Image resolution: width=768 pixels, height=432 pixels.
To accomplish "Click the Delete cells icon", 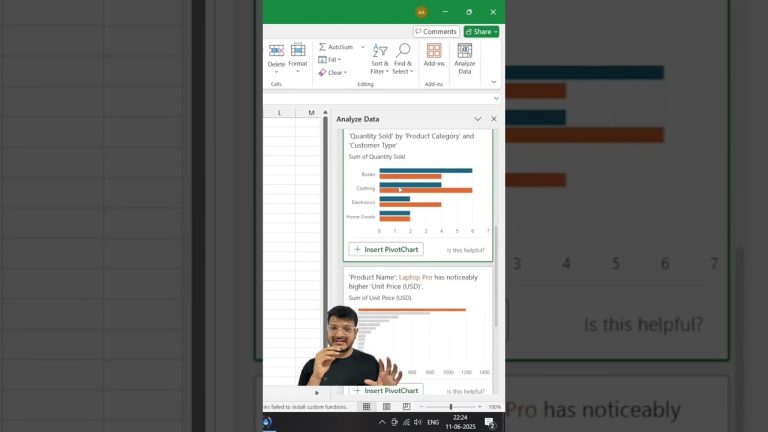I will point(276,51).
